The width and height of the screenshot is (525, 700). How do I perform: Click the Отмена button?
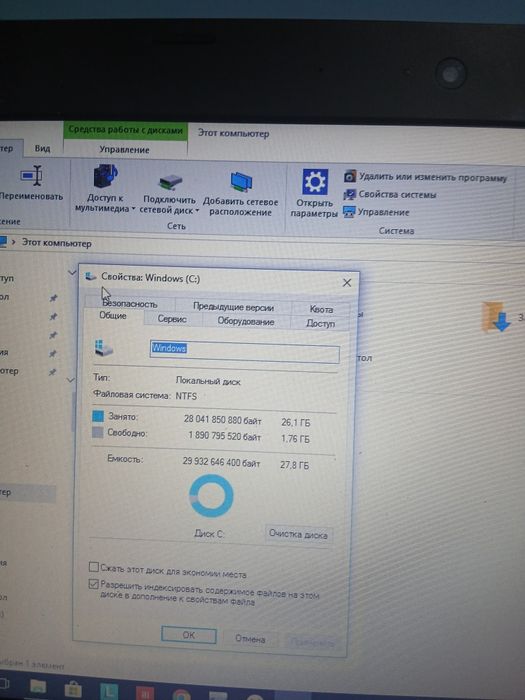coord(250,639)
